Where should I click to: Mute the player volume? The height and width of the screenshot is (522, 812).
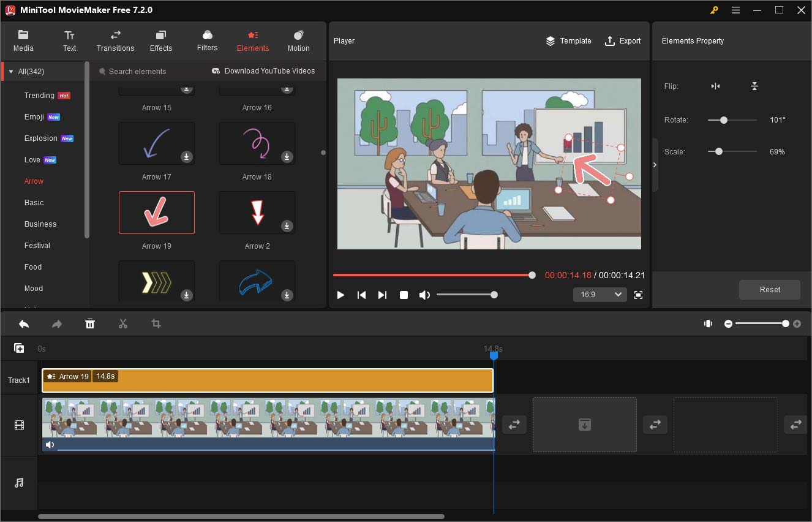coord(424,295)
